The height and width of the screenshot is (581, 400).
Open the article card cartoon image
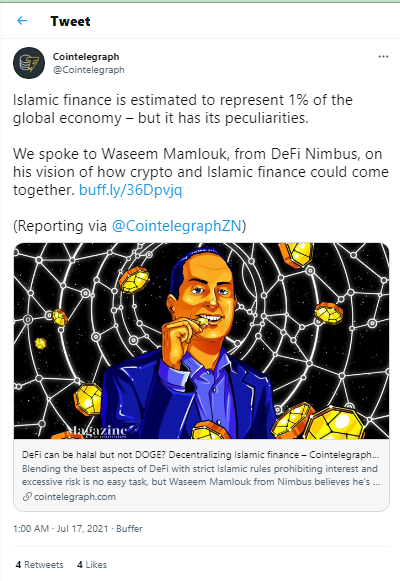(201, 341)
